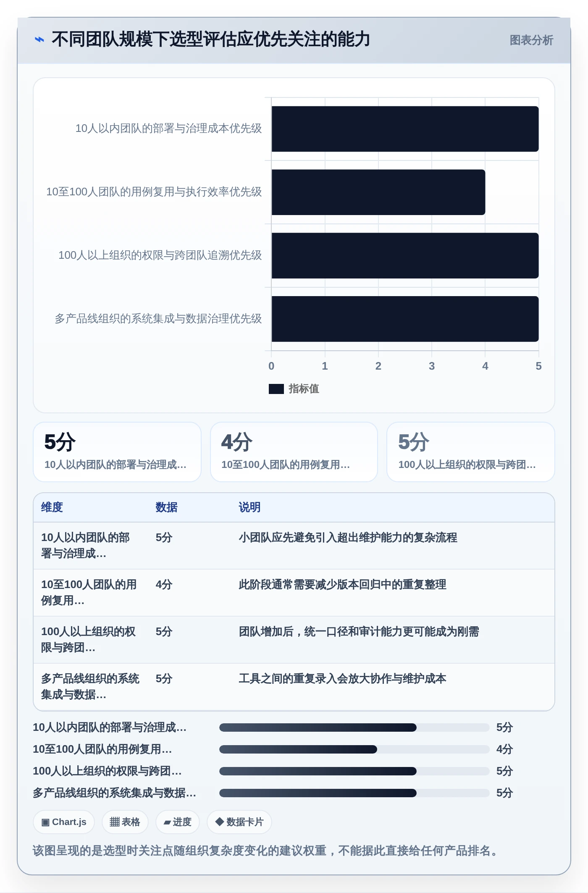The image size is (588, 893).
Task: Click the 指标值 legend color swatch
Action: pos(276,389)
